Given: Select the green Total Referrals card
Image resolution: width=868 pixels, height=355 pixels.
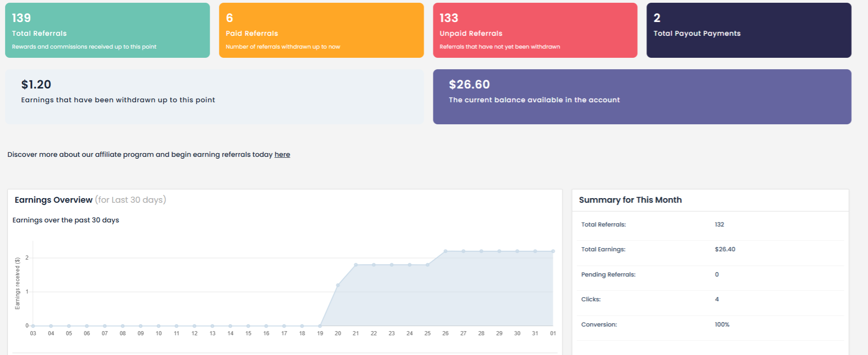Looking at the screenshot, I should coord(107,30).
